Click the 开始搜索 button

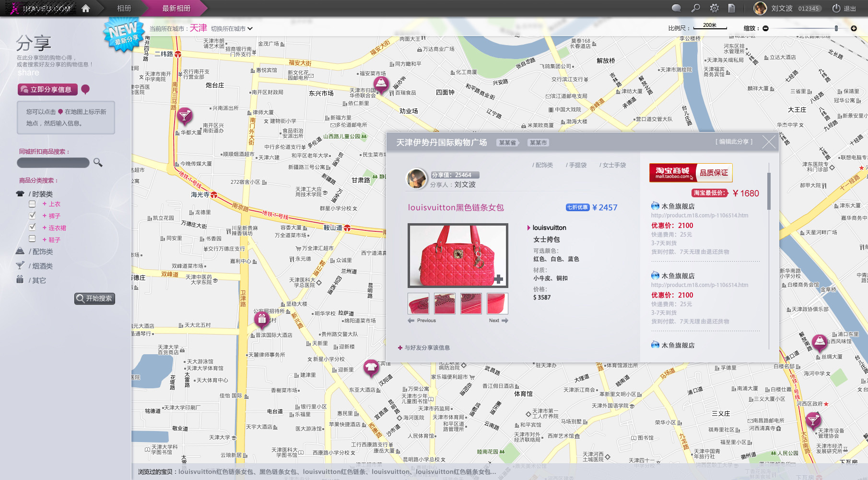pos(94,299)
